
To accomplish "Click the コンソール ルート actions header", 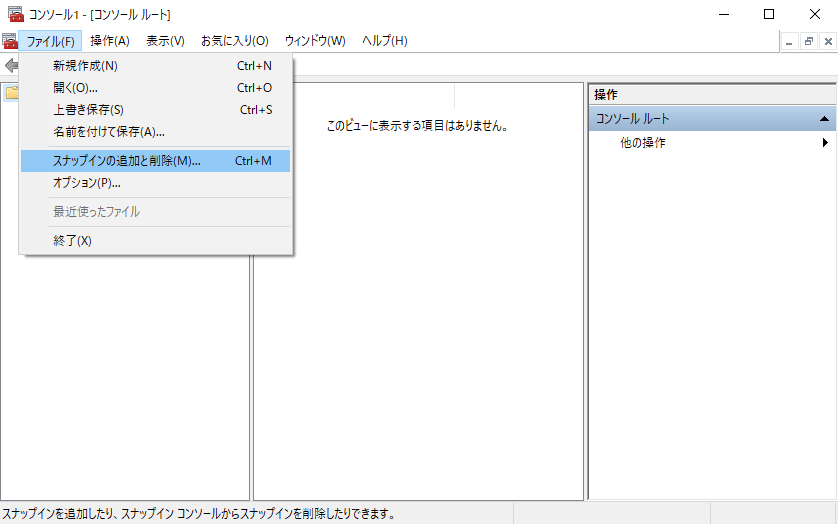I will (712, 119).
